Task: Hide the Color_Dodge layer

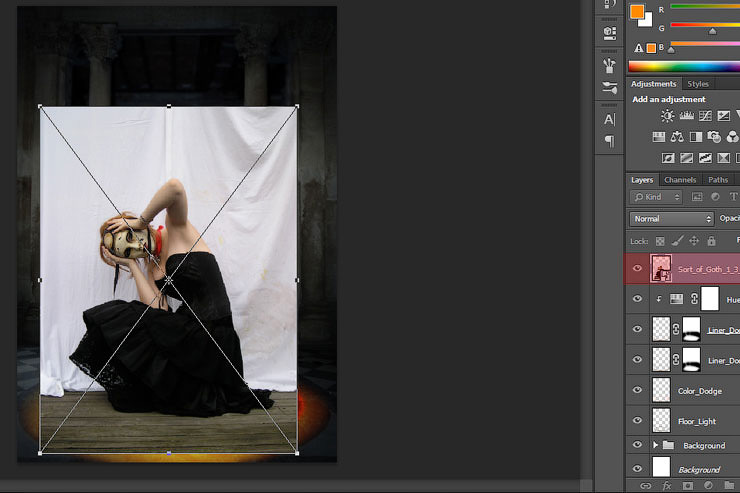Action: click(638, 391)
